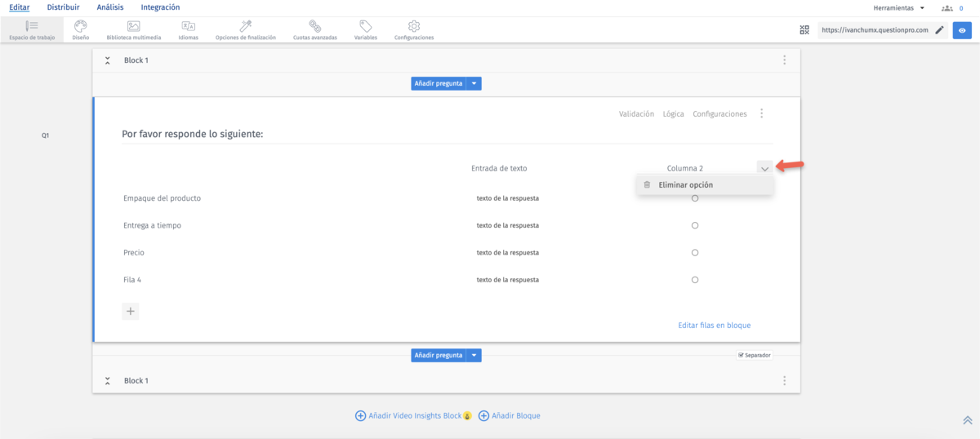Open Cuotas avanzadas icon
Viewport: 980px width, 439px height.
[x=314, y=27]
